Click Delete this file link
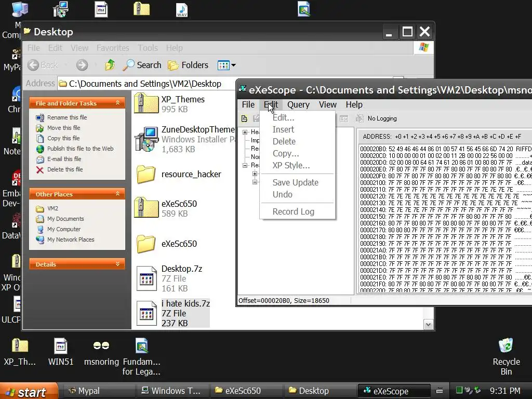 [65, 169]
